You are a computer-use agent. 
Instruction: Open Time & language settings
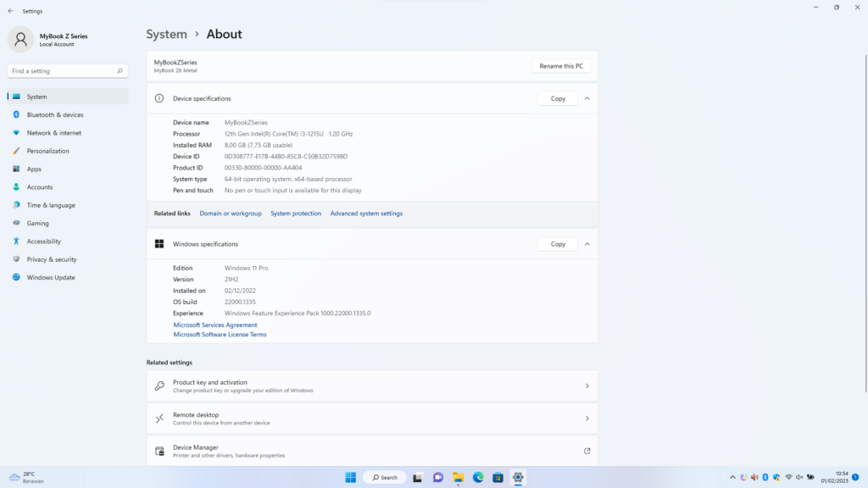pyautogui.click(x=68, y=205)
